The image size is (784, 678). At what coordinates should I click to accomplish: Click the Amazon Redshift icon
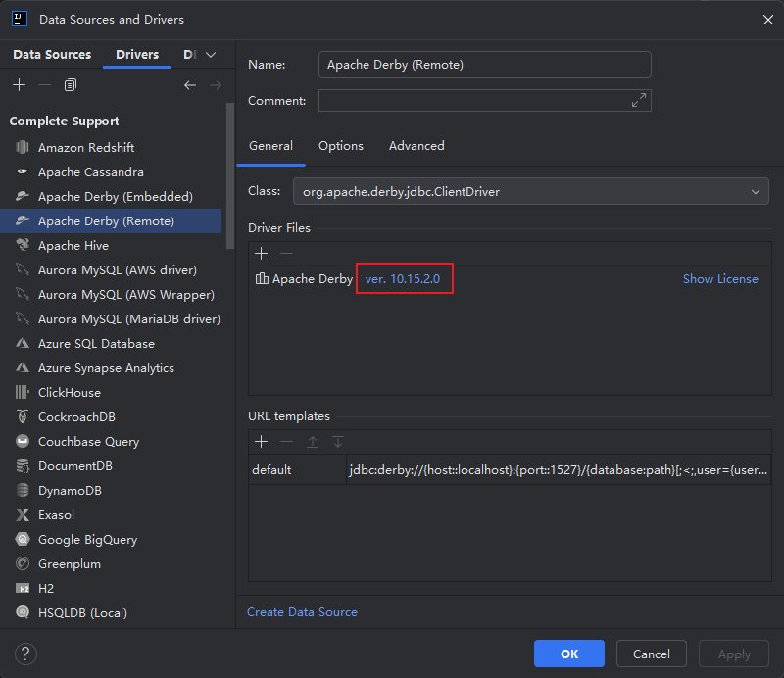tap(23, 147)
